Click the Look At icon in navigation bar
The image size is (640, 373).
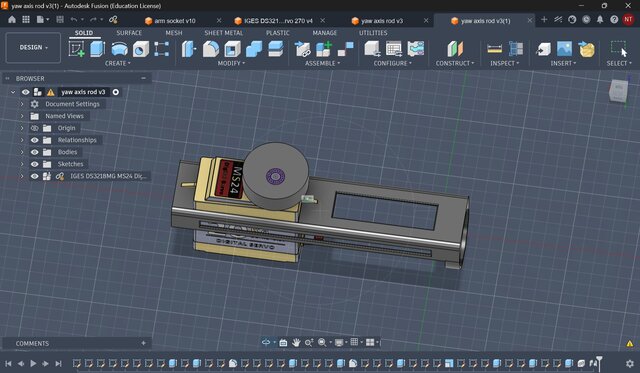point(283,342)
